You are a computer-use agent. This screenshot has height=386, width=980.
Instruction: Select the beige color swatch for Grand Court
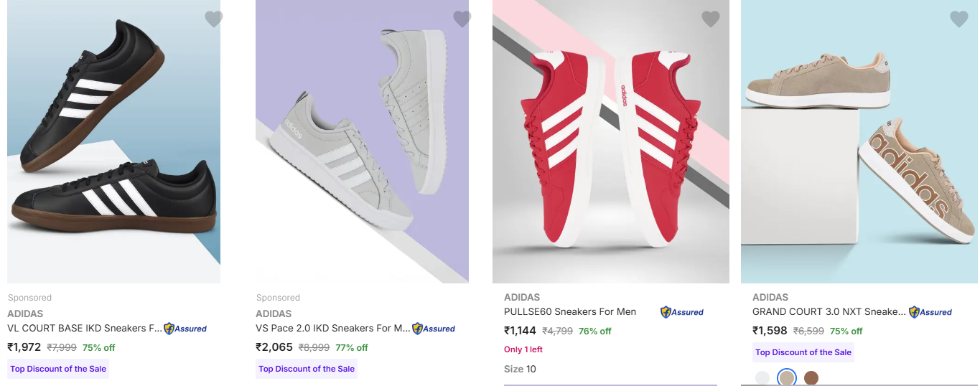tap(787, 378)
